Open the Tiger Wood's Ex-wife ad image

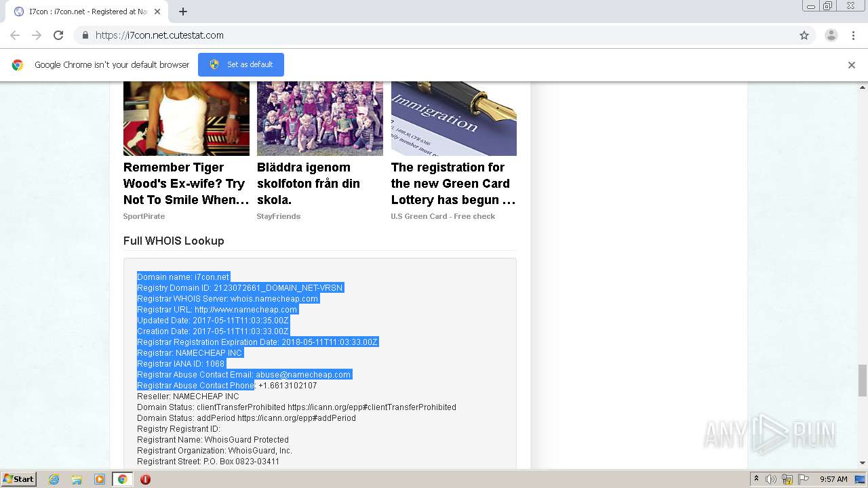[186, 119]
